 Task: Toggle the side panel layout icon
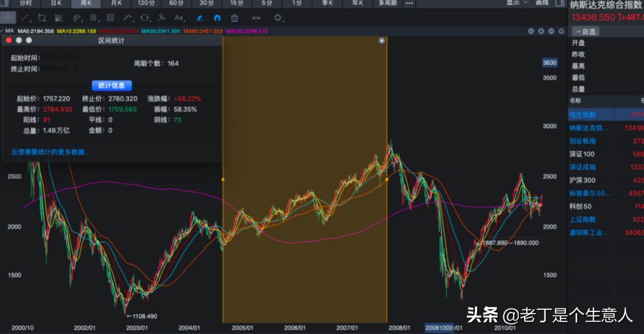[x=560, y=3]
